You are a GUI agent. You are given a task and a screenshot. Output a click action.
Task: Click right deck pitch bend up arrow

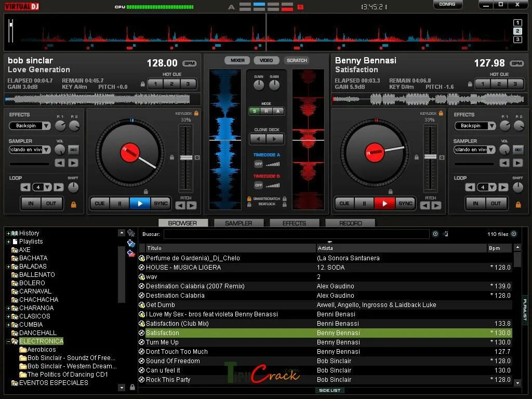pyautogui.click(x=436, y=205)
